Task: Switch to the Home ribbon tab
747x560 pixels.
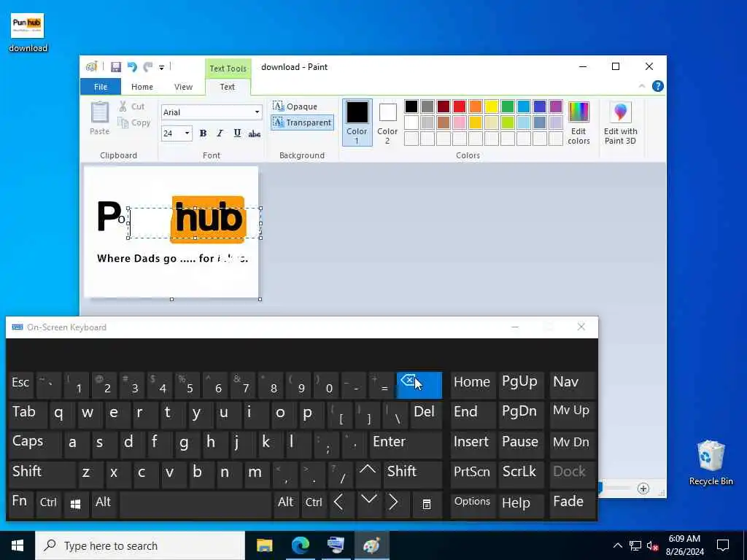Action: [x=142, y=87]
